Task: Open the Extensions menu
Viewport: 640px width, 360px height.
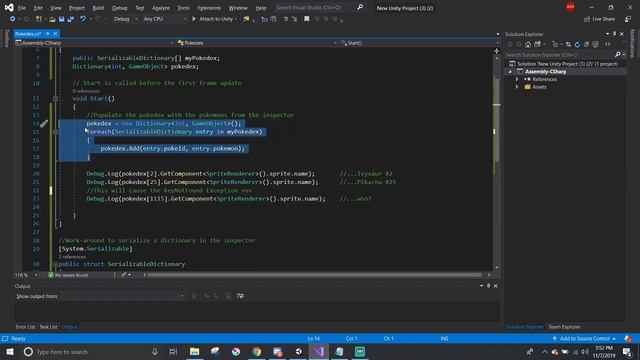Action: (209, 8)
